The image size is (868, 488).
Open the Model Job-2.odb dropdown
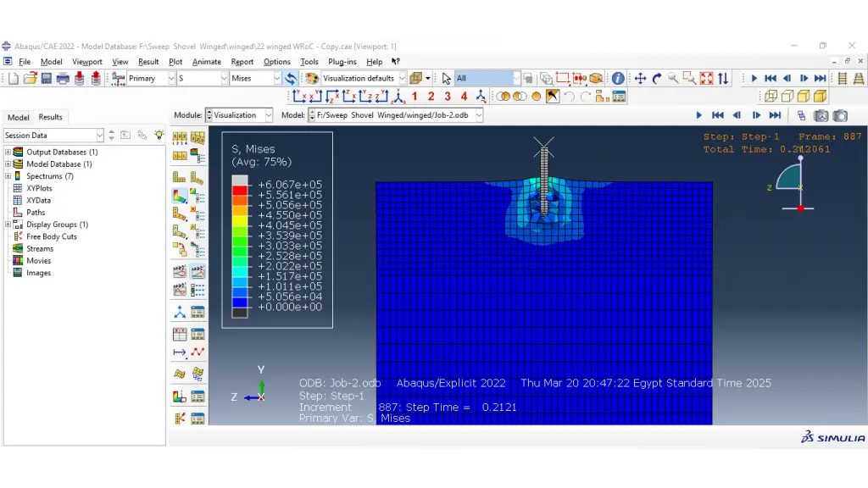click(x=479, y=115)
